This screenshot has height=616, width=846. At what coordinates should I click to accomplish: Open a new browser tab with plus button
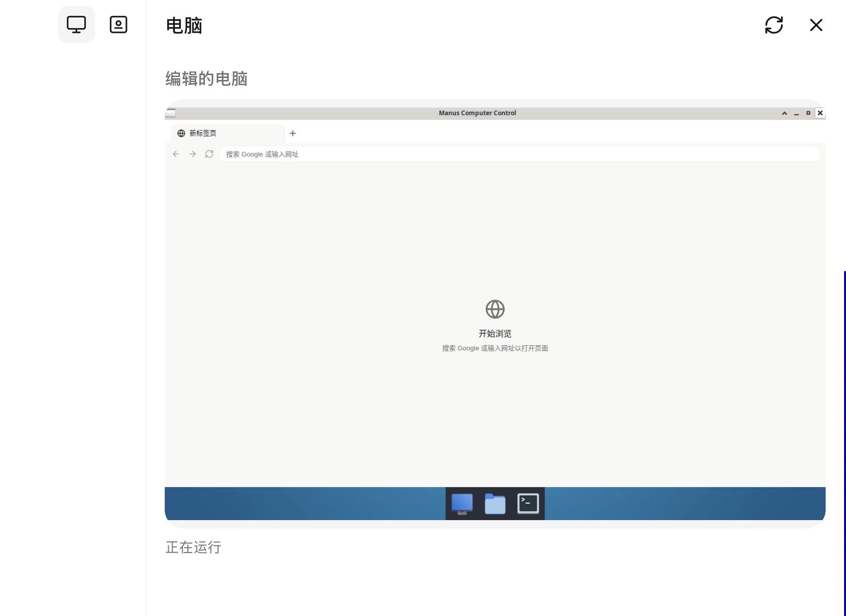[293, 133]
